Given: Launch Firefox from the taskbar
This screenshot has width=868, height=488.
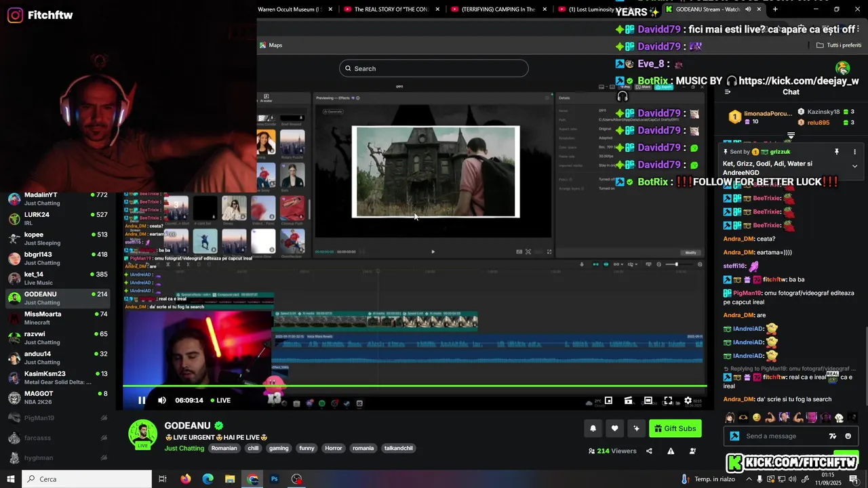Looking at the screenshot, I should (186, 479).
